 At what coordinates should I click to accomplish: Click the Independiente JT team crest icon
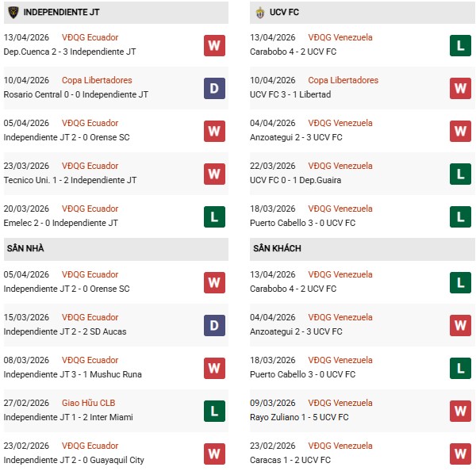[13, 13]
